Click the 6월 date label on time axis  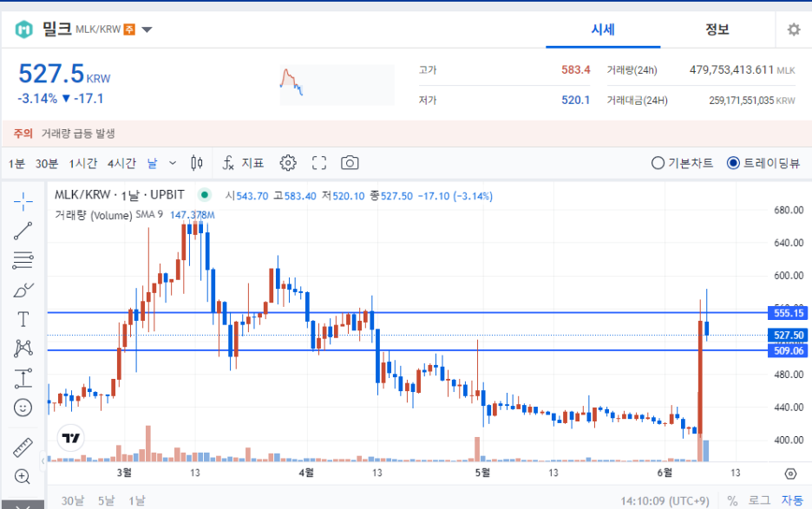pyautogui.click(x=665, y=473)
